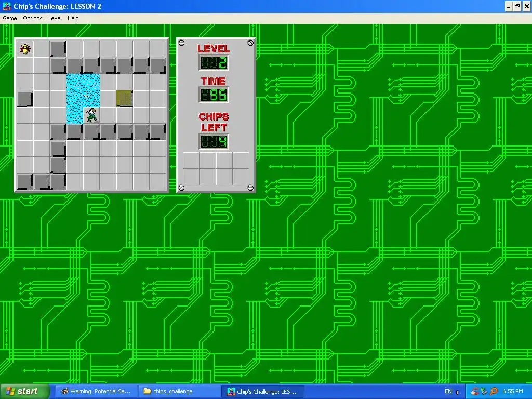
Task: Click the green TIME counter display
Action: (x=214, y=95)
